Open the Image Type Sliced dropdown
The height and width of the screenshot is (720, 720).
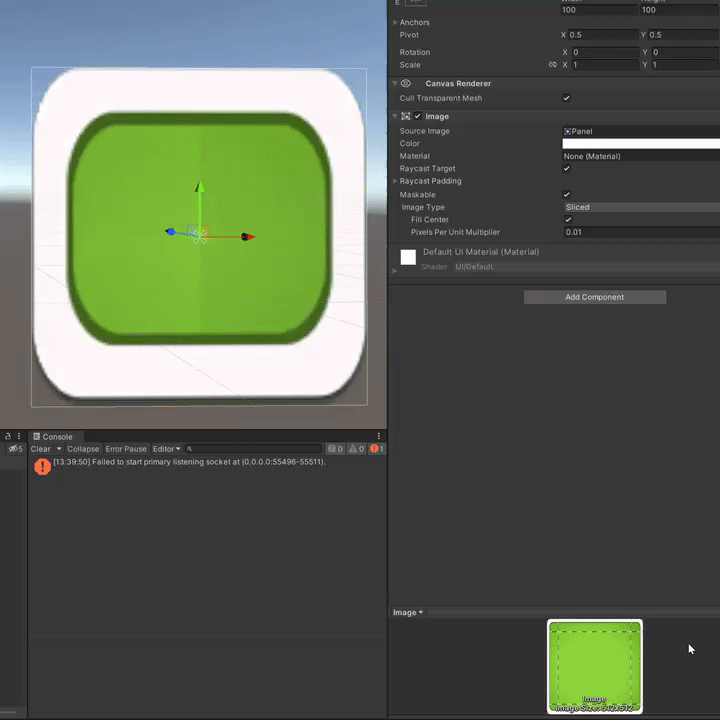pyautogui.click(x=642, y=207)
